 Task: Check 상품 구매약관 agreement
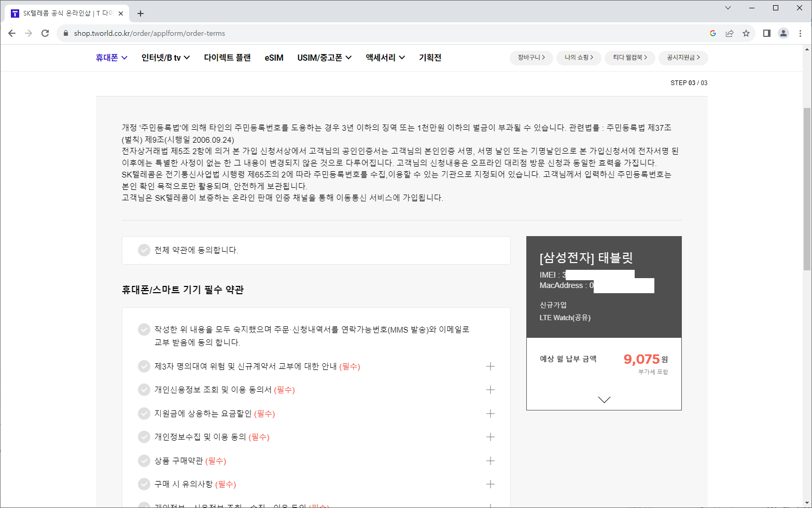pos(144,461)
